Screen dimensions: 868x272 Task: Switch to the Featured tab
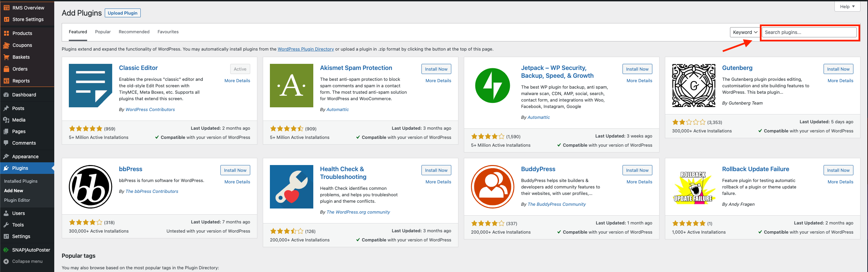click(78, 32)
